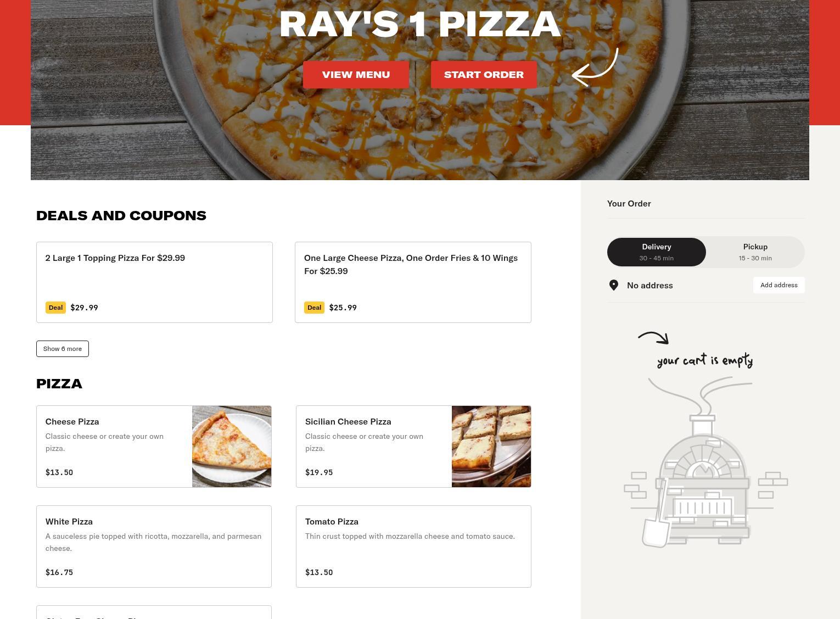This screenshot has width=840, height=619.
Task: Expand deals with Show 6 more
Action: tap(63, 349)
